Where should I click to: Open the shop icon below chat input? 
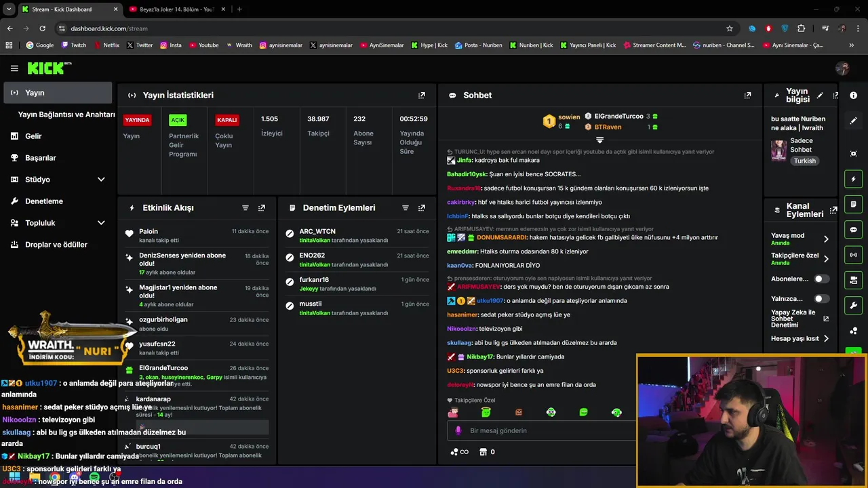[x=483, y=452]
